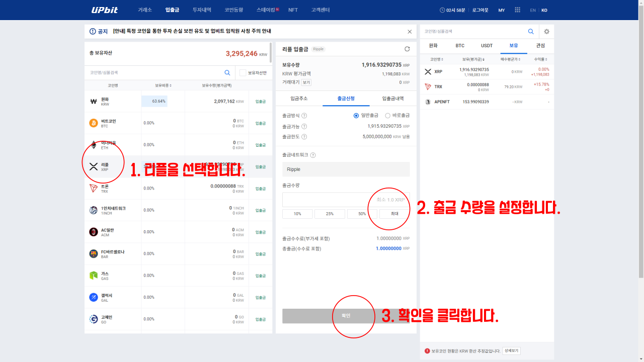Click 보기 button next to 거래대기
The width and height of the screenshot is (644, 362).
click(x=306, y=82)
